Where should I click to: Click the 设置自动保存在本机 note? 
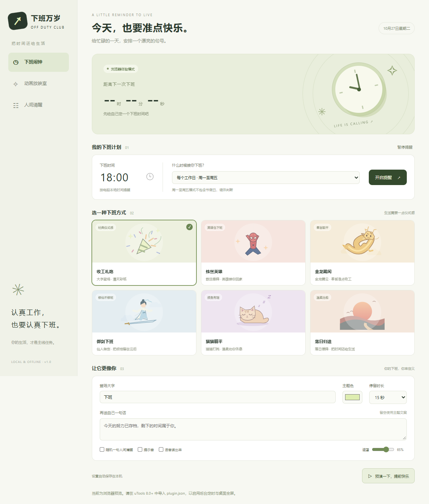coord(107,476)
